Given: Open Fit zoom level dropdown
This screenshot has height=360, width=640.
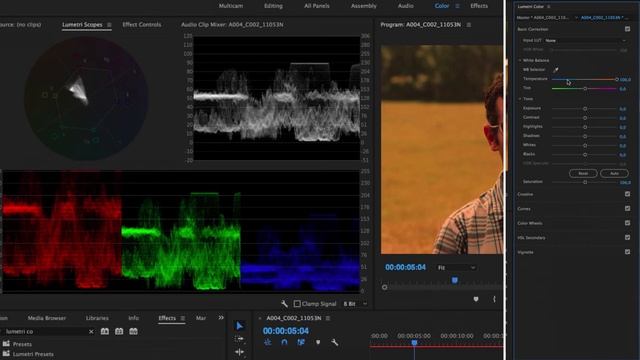Looking at the screenshot, I should point(456,268).
